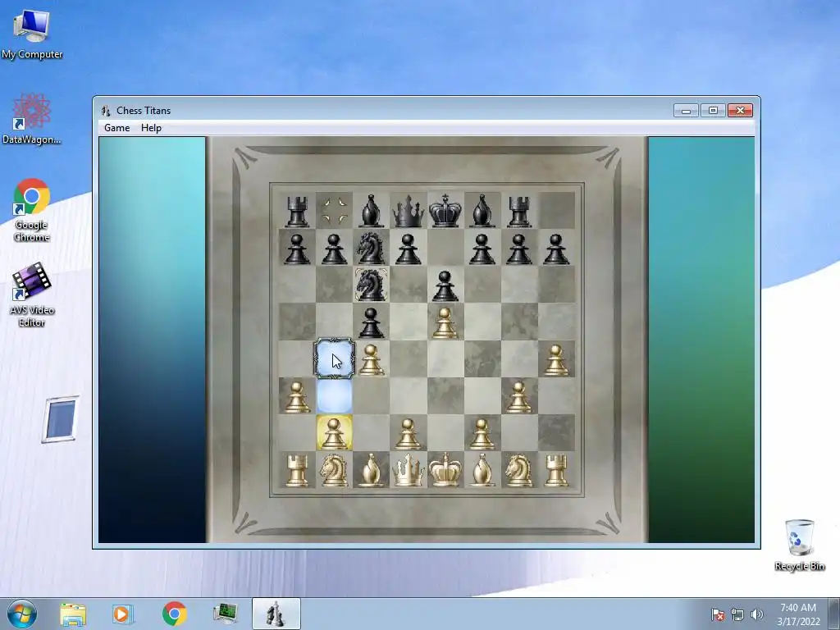840x630 pixels.
Task: Select the white knight on g1
Action: pyautogui.click(x=519, y=470)
